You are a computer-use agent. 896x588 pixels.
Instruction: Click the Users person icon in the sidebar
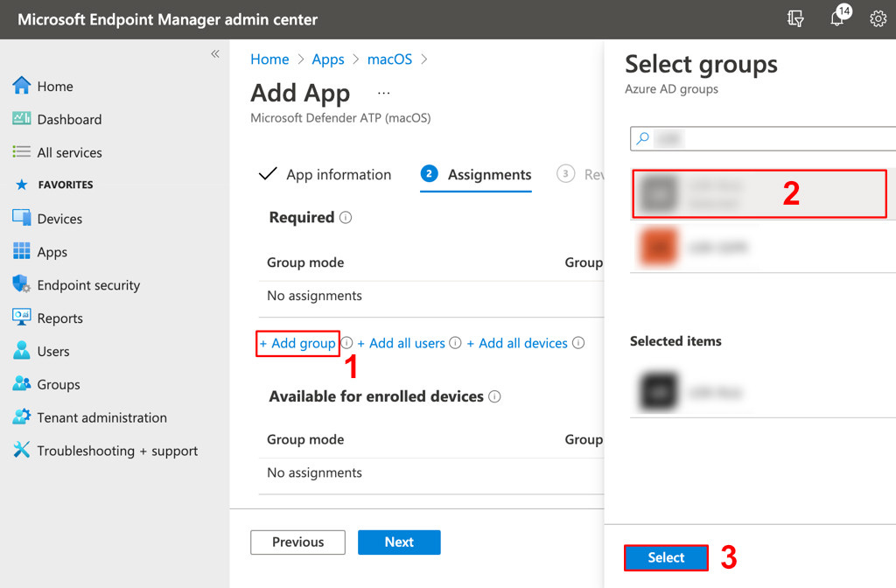22,350
